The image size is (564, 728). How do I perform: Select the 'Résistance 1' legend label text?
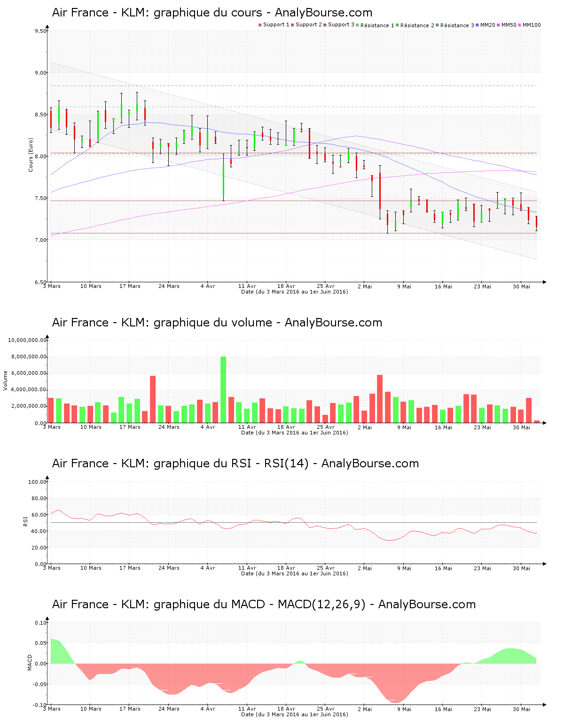[x=377, y=25]
